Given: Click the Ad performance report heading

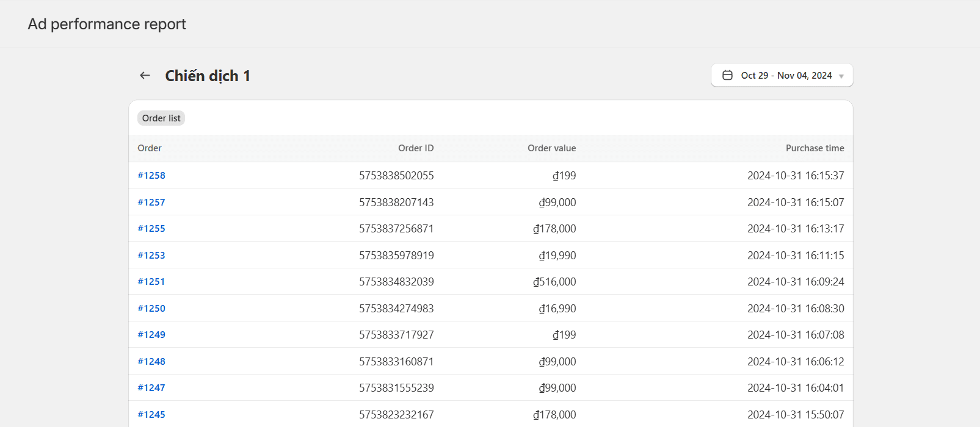Looking at the screenshot, I should point(107,24).
